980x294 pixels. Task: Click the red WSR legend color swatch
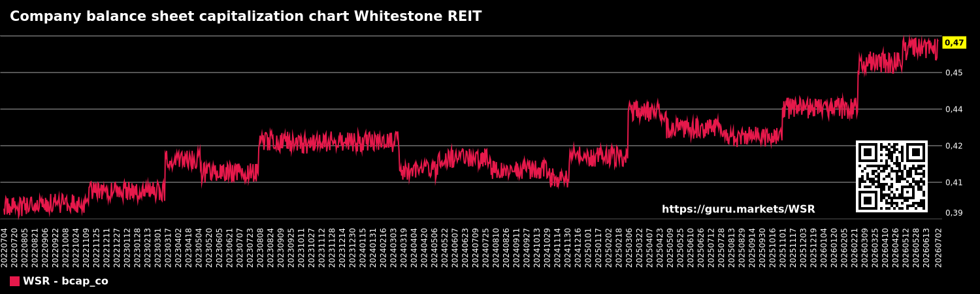[14, 282]
